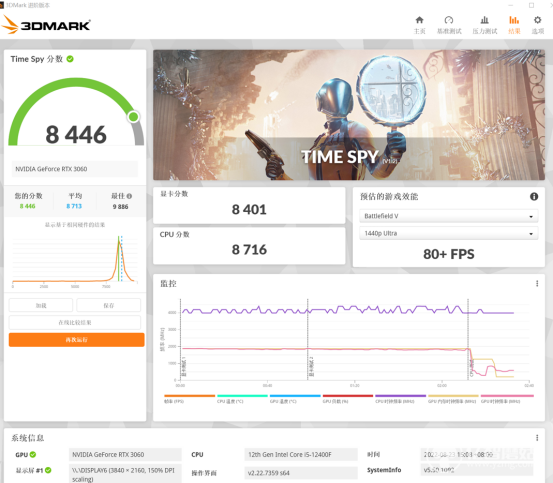Open the Stress Test chart icon

485,25
